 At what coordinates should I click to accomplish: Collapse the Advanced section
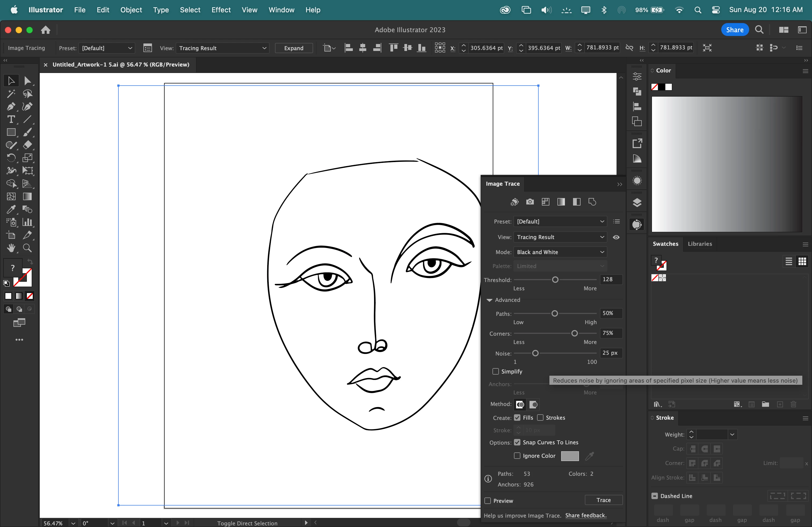[489, 300]
